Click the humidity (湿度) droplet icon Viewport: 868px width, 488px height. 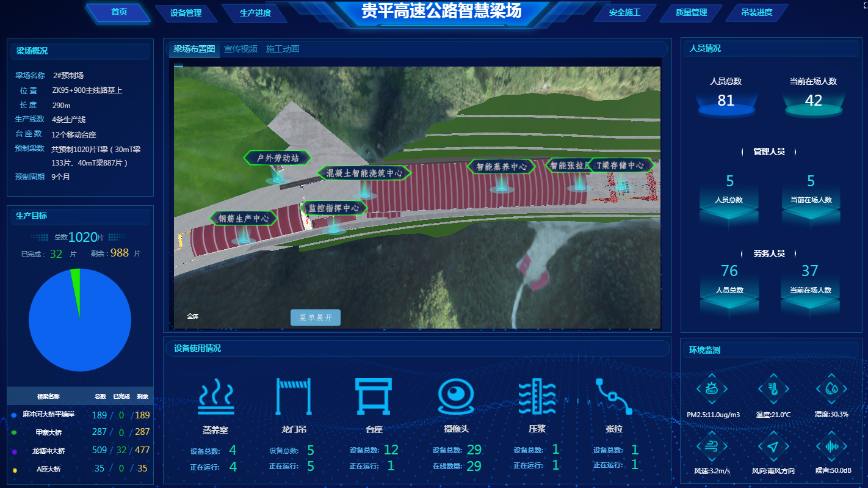(x=831, y=388)
